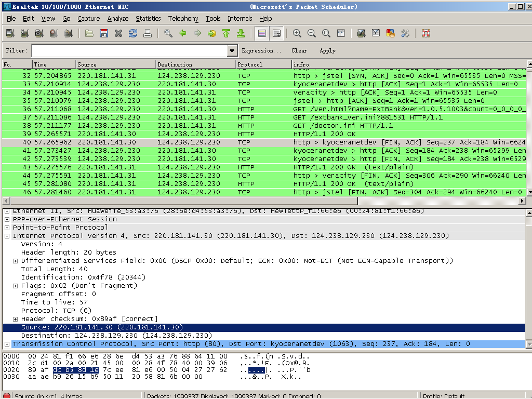
Task: Expand the Transmission Control Protocol node
Action: [x=7, y=344]
